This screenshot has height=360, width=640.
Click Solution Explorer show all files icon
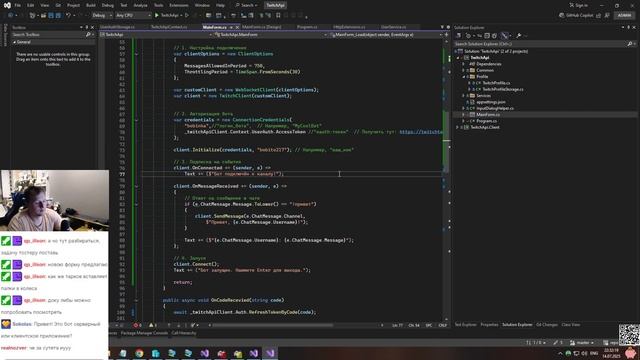coord(494,36)
